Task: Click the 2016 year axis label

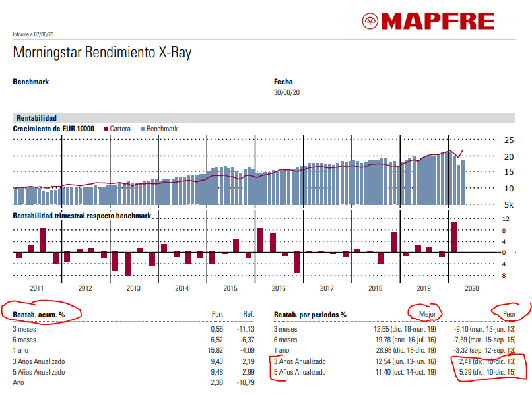Action: coord(279,288)
